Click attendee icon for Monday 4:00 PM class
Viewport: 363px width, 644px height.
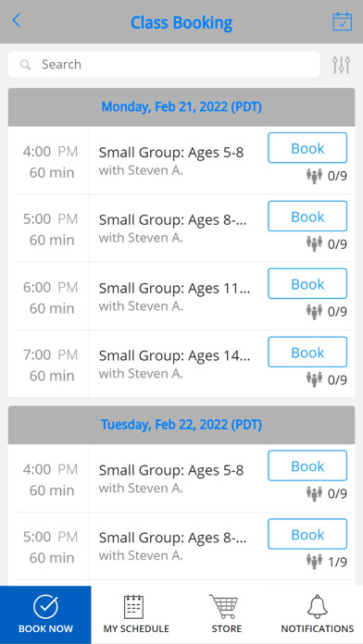tap(314, 176)
